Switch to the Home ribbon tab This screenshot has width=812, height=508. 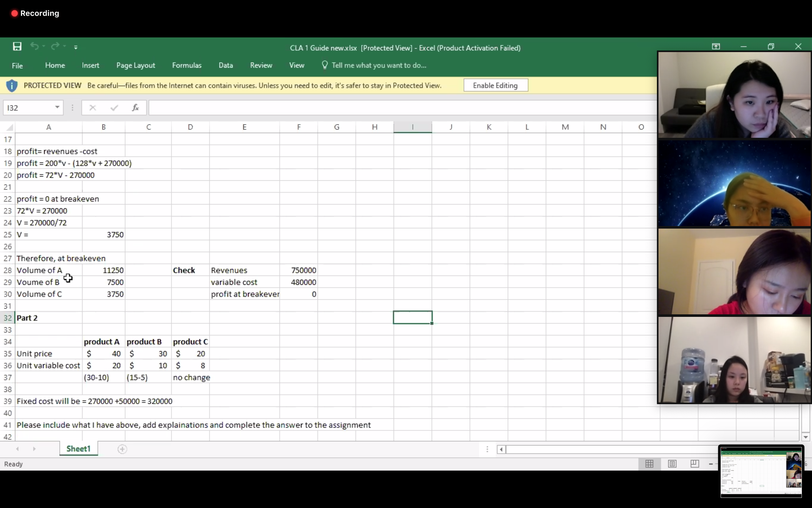point(55,65)
